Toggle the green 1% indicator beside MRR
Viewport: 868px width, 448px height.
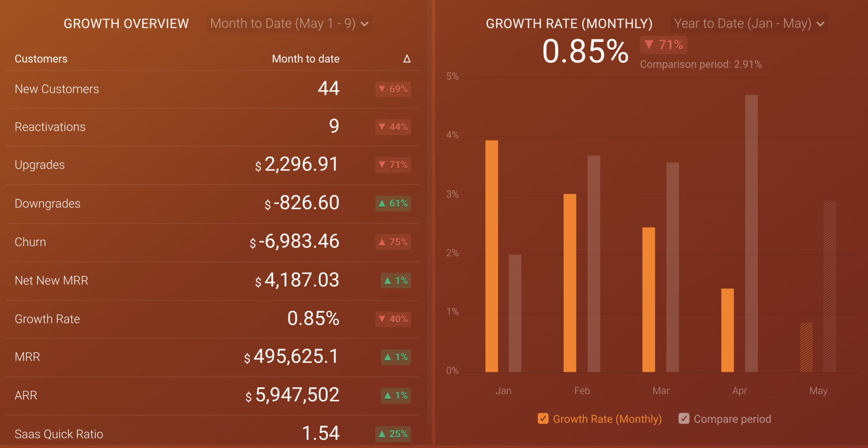tap(396, 357)
